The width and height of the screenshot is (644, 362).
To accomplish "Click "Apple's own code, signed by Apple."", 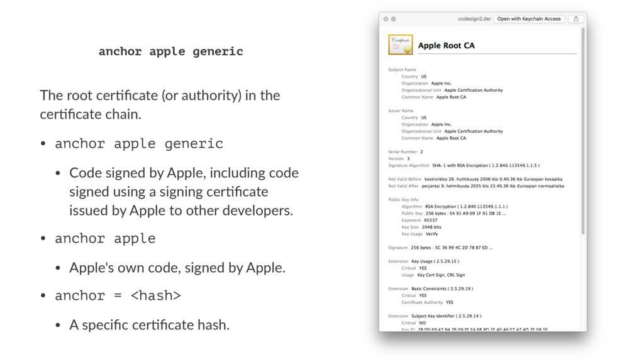I will 177,268.
